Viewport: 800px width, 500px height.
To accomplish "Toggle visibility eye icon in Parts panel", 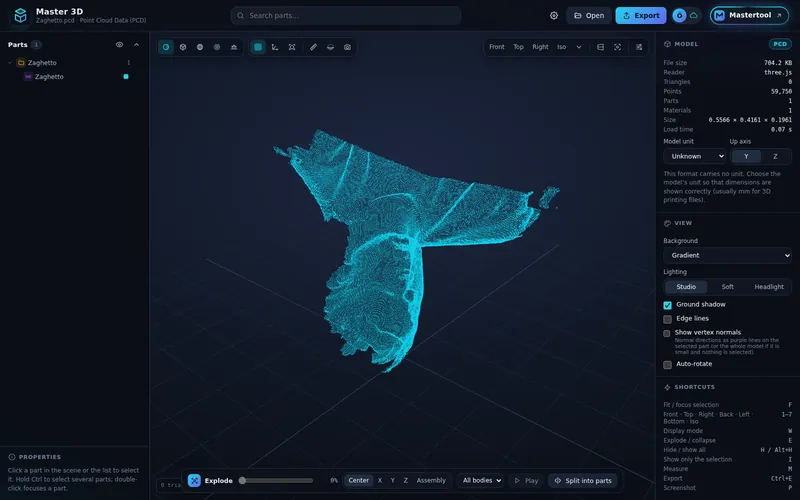I will coord(119,45).
